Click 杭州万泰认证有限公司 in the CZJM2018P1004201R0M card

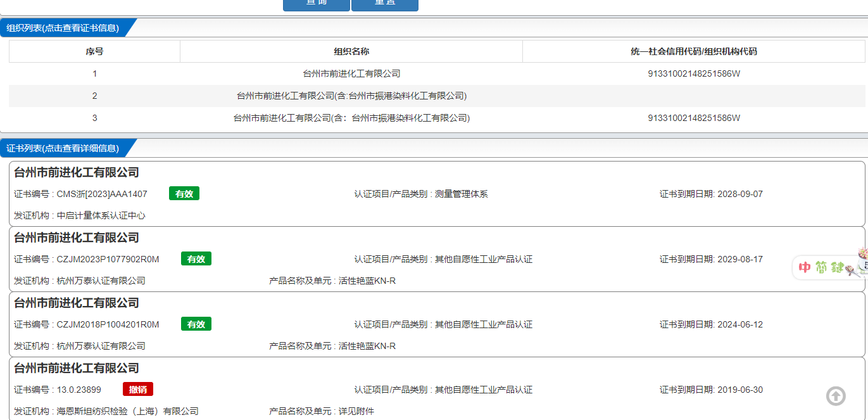pyautogui.click(x=101, y=346)
